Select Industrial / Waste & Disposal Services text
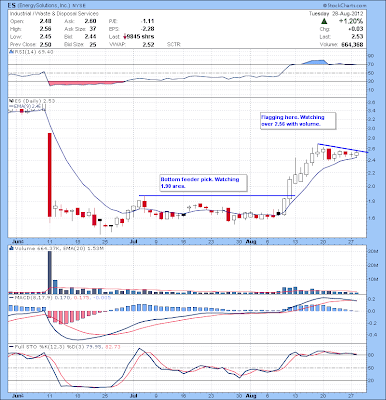The height and width of the screenshot is (400, 386). coord(54,14)
